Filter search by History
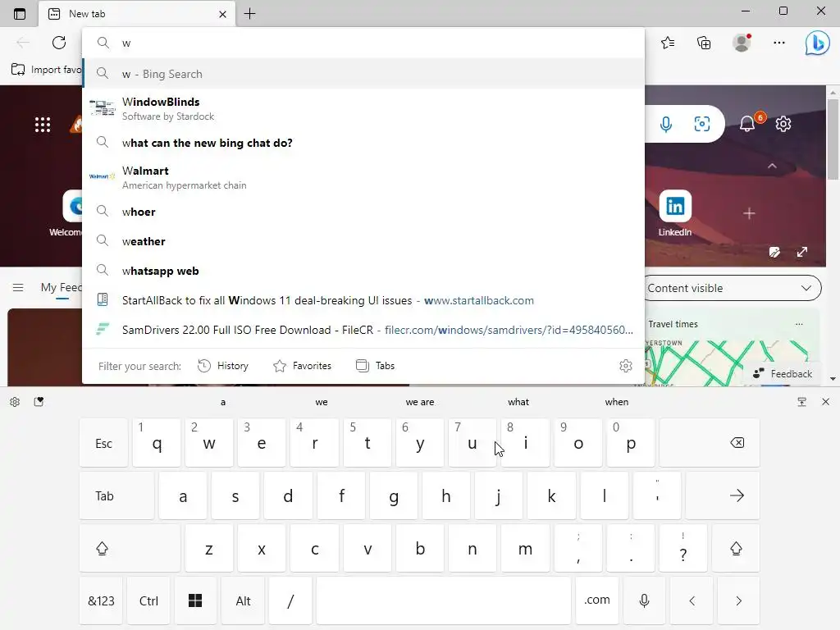Image resolution: width=840 pixels, height=630 pixels. [223, 366]
